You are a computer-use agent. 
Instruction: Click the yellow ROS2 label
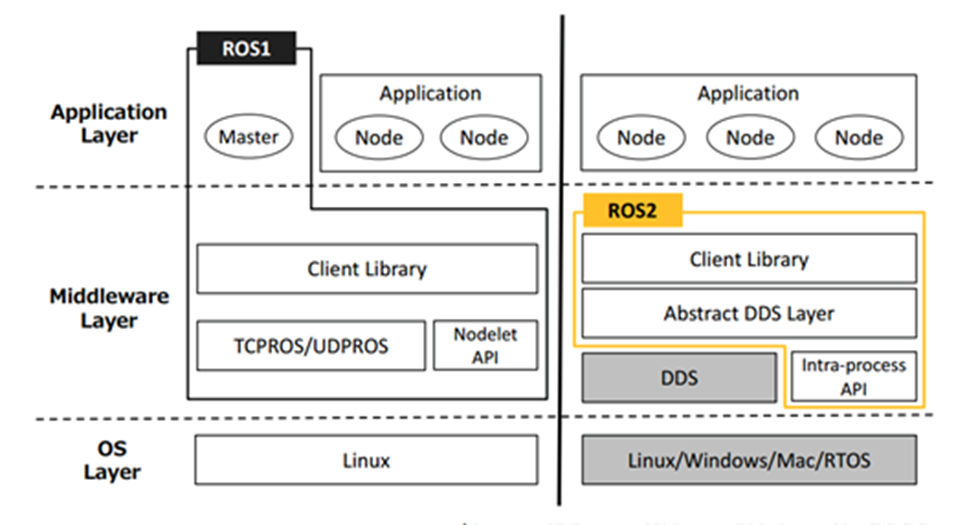(x=633, y=211)
